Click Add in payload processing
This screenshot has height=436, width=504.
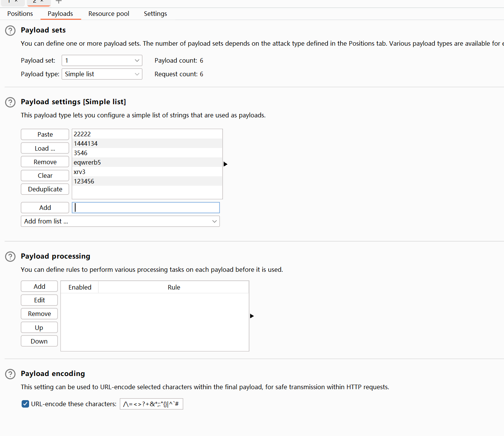(39, 287)
